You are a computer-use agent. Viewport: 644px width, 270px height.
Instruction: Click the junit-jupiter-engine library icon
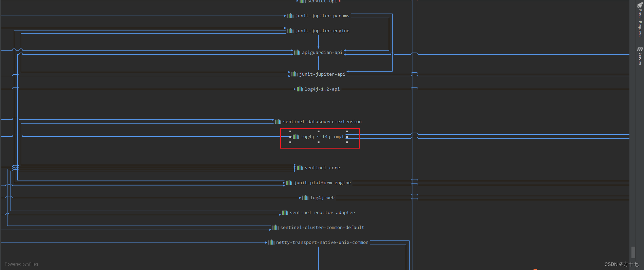click(290, 31)
